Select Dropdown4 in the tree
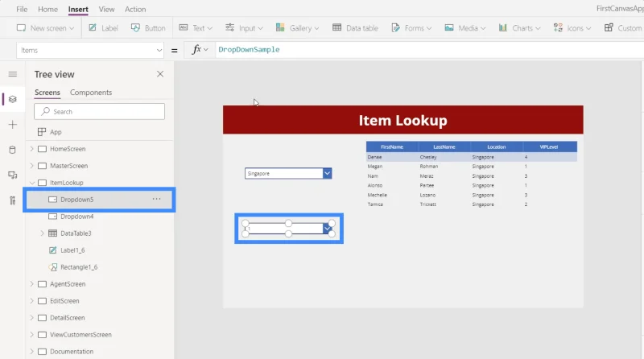The height and width of the screenshot is (359, 644). pos(76,216)
